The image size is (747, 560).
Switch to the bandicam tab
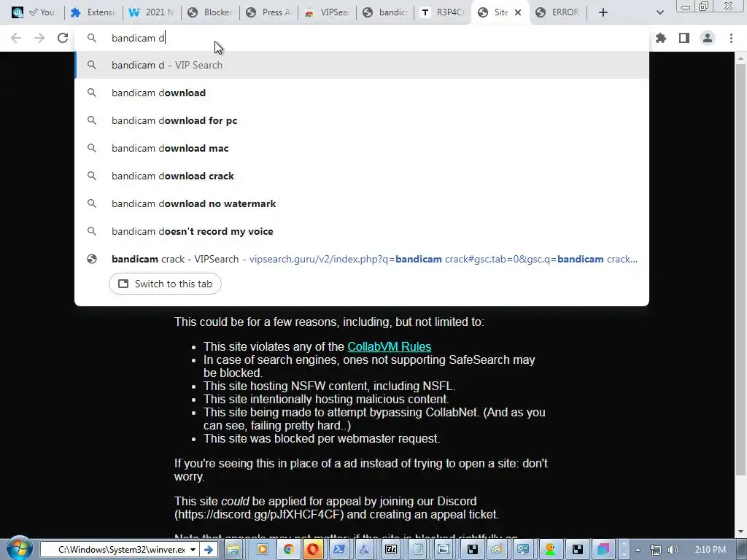click(385, 12)
